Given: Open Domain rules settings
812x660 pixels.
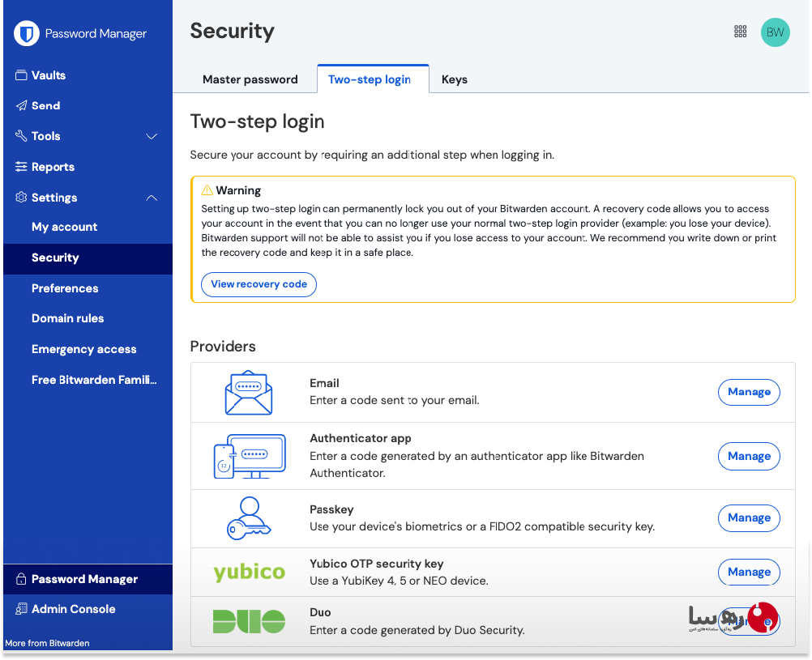Looking at the screenshot, I should pos(68,318).
